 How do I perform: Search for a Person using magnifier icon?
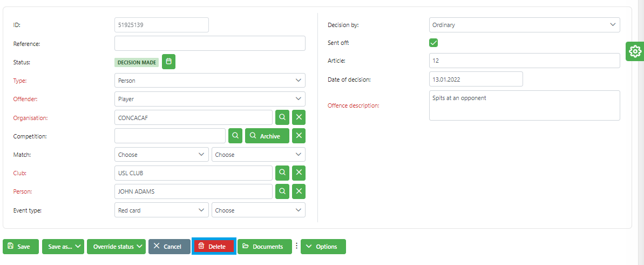coord(281,191)
